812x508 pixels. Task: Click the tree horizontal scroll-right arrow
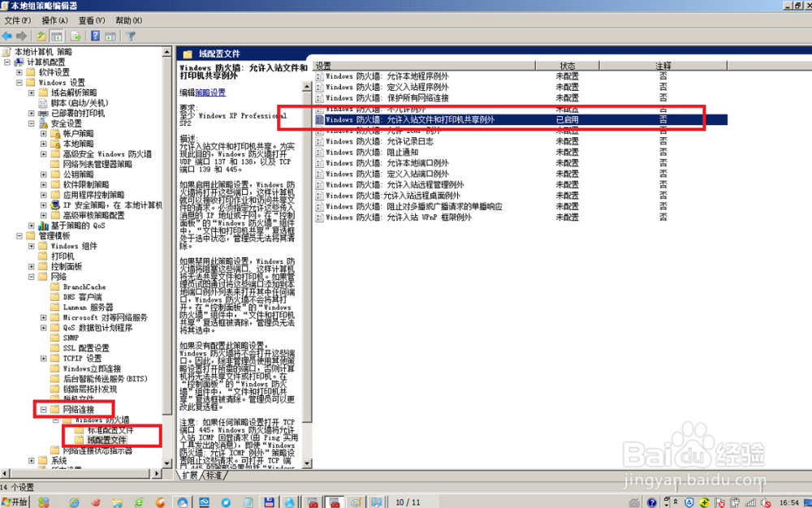tap(157, 473)
